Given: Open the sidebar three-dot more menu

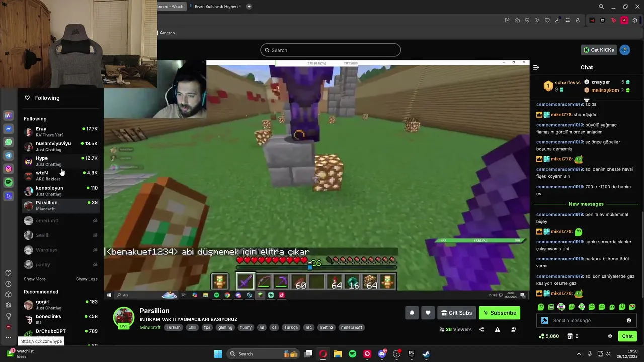Looking at the screenshot, I should (8, 337).
